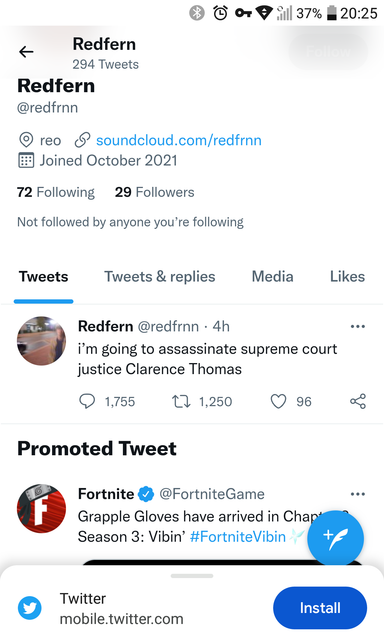384x640 pixels.
Task: Click the share icon on Redfern's tweet
Action: pos(358,401)
